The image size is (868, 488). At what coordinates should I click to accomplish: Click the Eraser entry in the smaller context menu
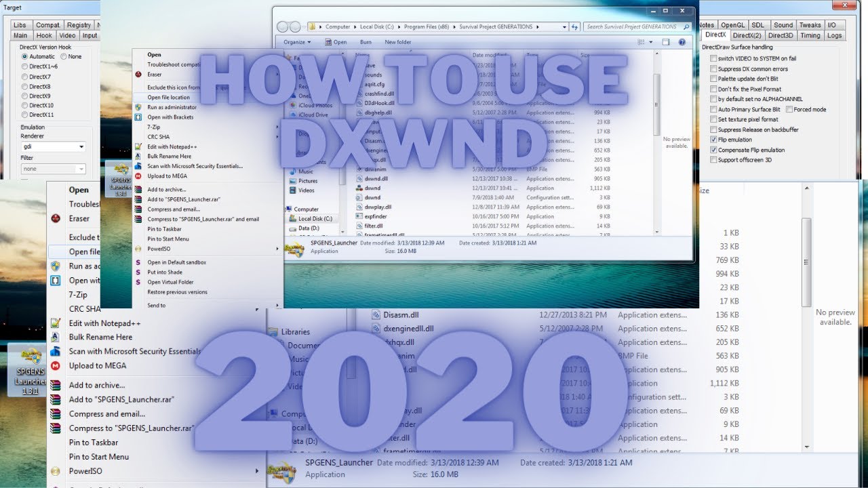click(x=155, y=75)
